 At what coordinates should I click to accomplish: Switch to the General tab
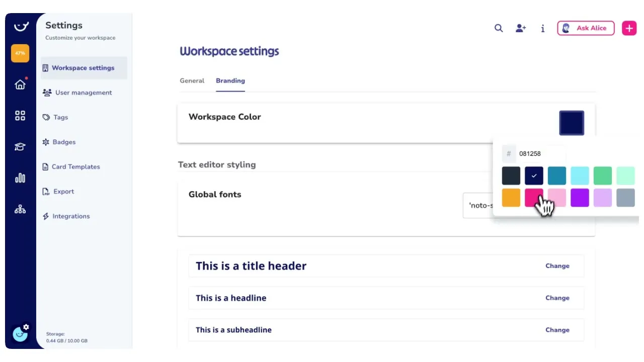tap(192, 80)
